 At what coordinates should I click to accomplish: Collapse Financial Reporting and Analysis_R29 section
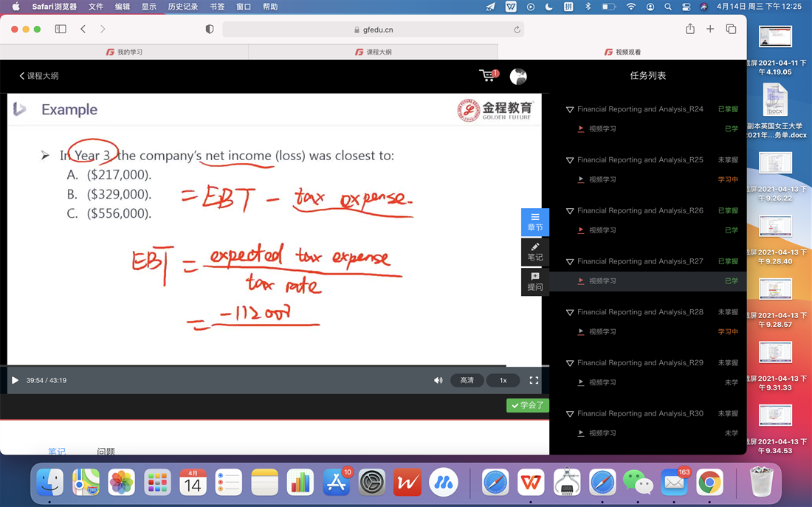tap(570, 363)
